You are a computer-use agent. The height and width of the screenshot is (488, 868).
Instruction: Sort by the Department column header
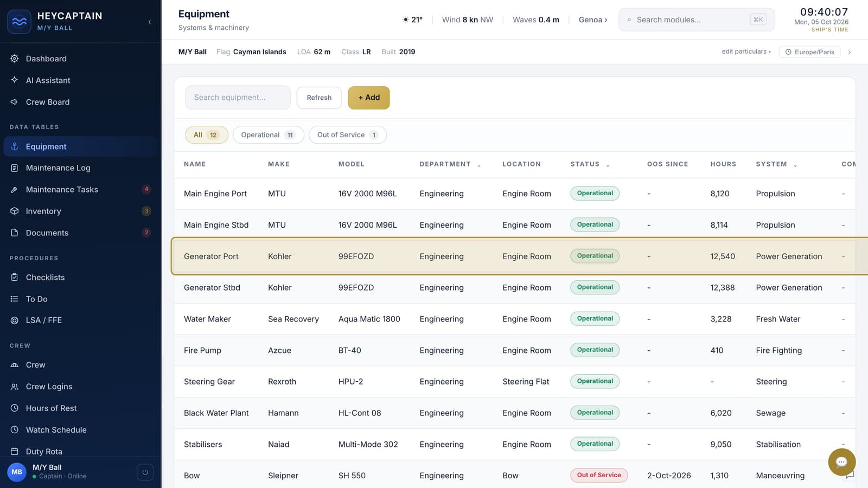(450, 164)
